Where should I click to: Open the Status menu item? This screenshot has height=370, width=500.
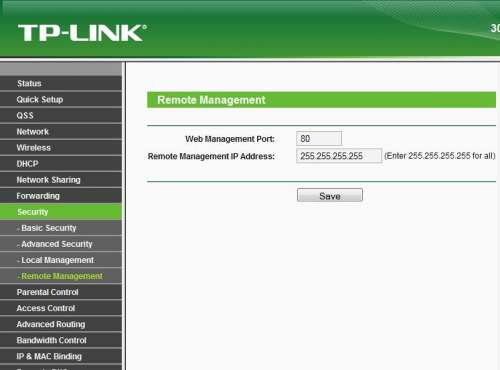[x=61, y=83]
